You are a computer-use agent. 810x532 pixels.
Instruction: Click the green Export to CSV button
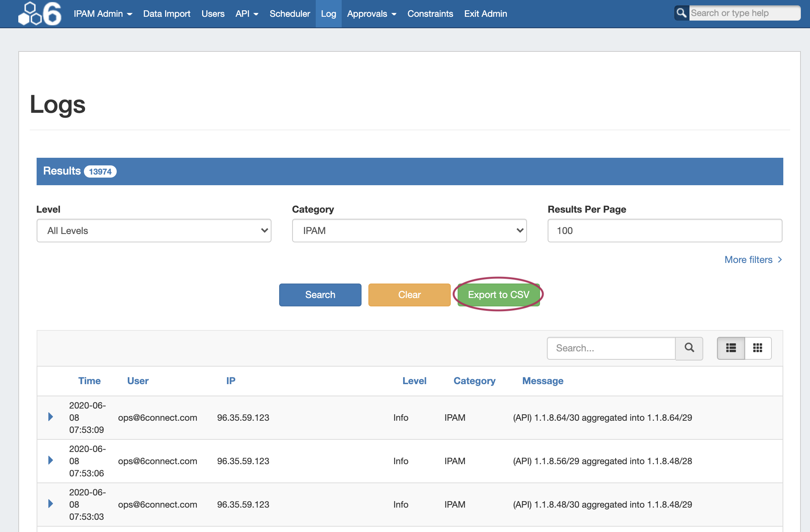pyautogui.click(x=498, y=295)
